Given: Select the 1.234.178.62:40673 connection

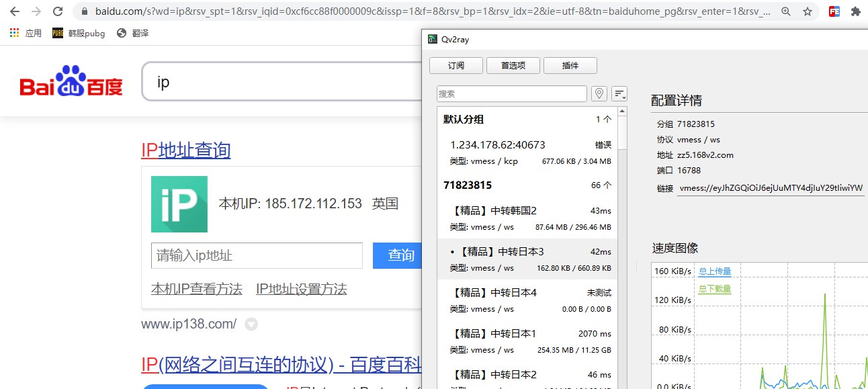Looking at the screenshot, I should click(x=527, y=153).
